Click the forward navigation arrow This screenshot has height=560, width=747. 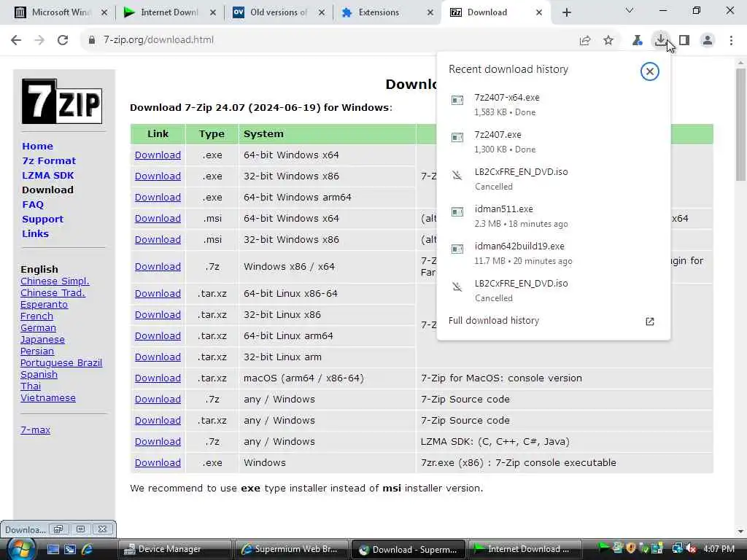(39, 40)
